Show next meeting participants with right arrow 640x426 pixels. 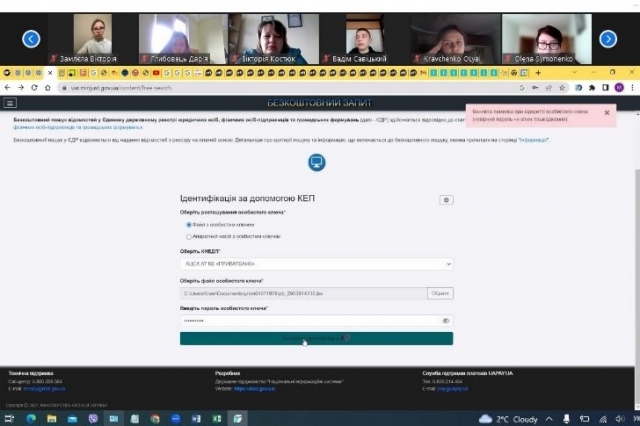pyautogui.click(x=608, y=39)
